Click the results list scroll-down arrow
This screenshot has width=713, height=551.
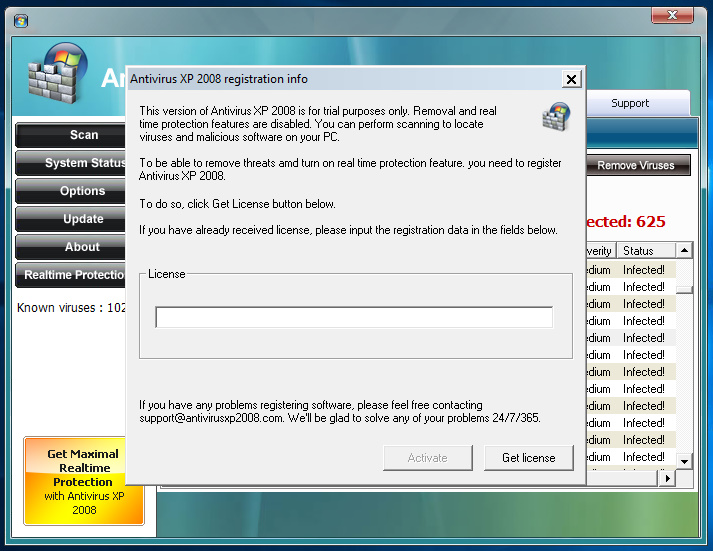684,461
